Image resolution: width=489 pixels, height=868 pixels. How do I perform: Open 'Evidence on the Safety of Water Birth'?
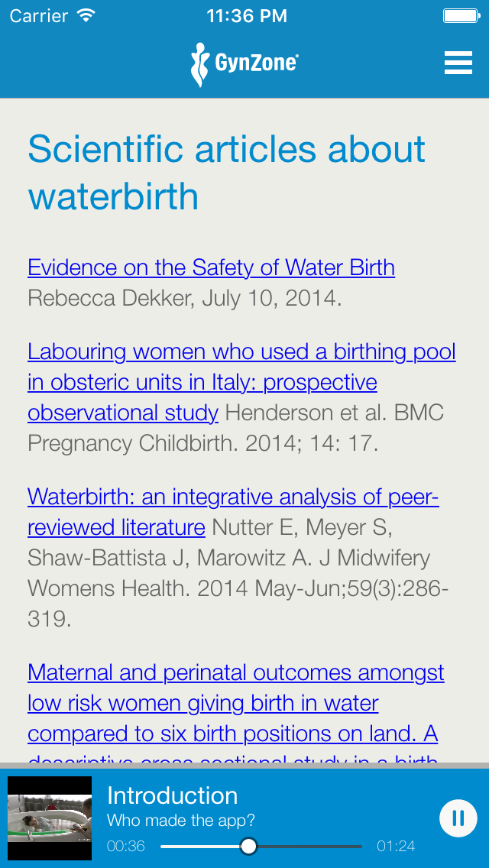pos(211,267)
